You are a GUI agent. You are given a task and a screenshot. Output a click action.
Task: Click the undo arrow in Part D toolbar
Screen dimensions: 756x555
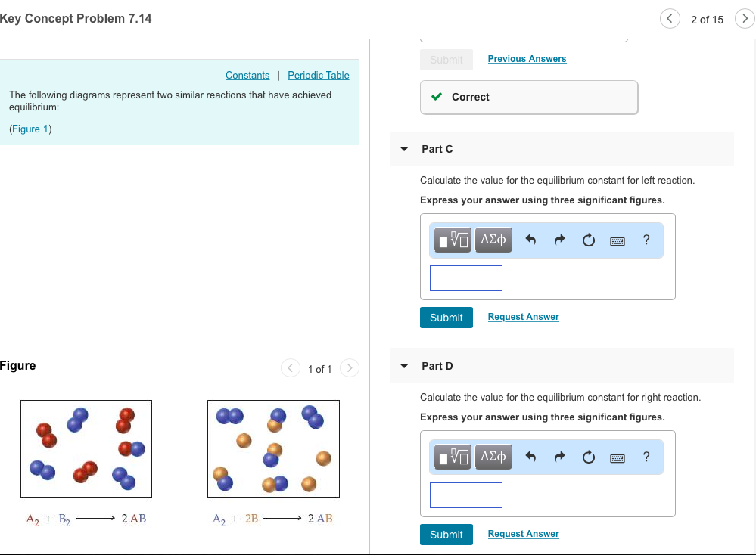530,457
